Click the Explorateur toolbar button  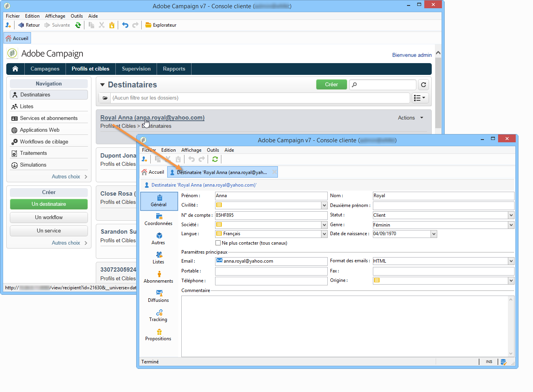(x=161, y=25)
